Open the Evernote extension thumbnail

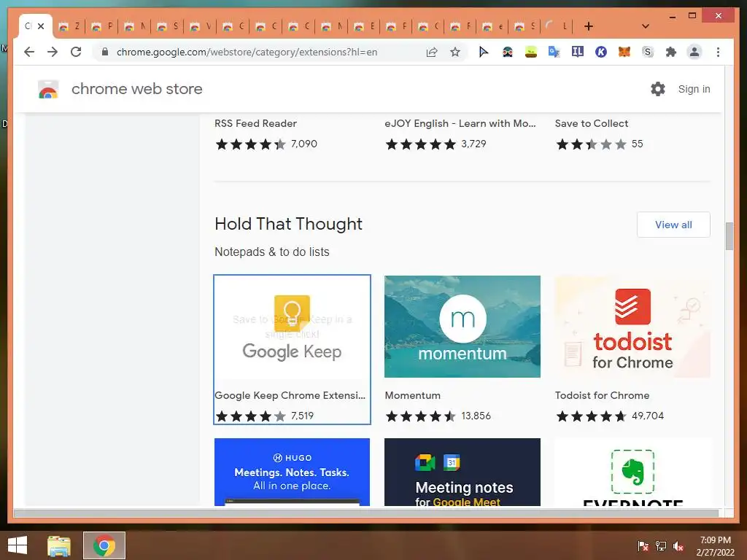pos(632,472)
